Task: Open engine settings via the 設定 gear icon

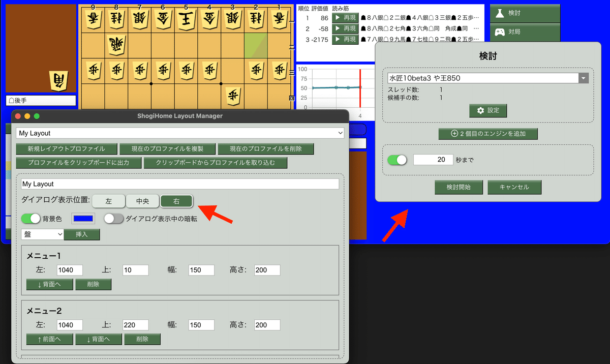Action: 487,110
